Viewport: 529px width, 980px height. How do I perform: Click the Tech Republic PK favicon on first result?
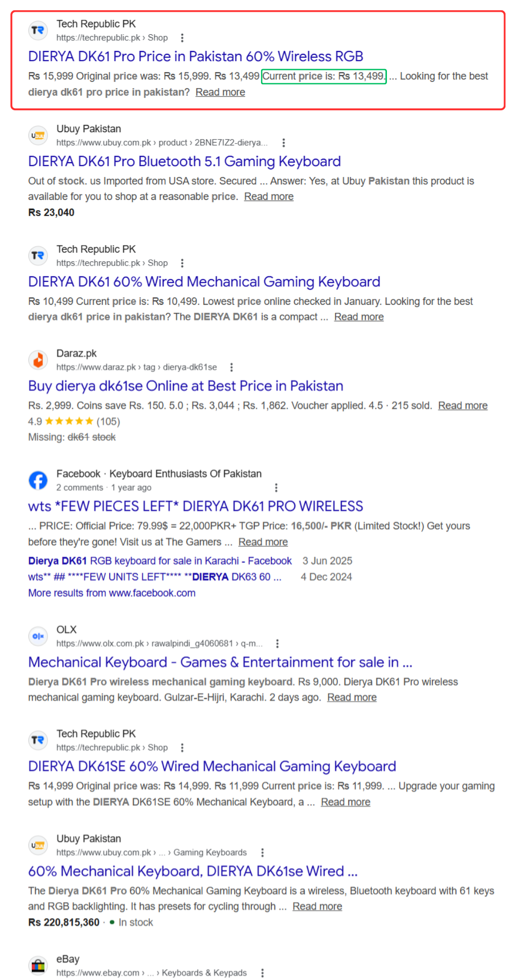[x=38, y=30]
